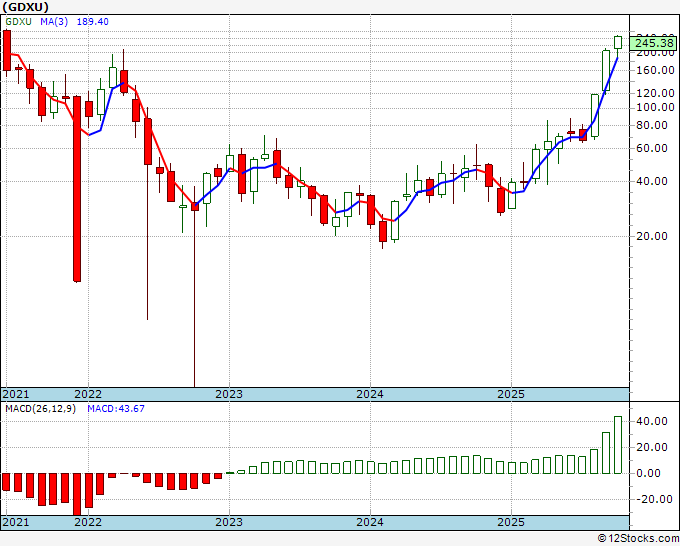Click the (GDXU) chart title
This screenshot has width=680, height=546.
coord(25,7)
